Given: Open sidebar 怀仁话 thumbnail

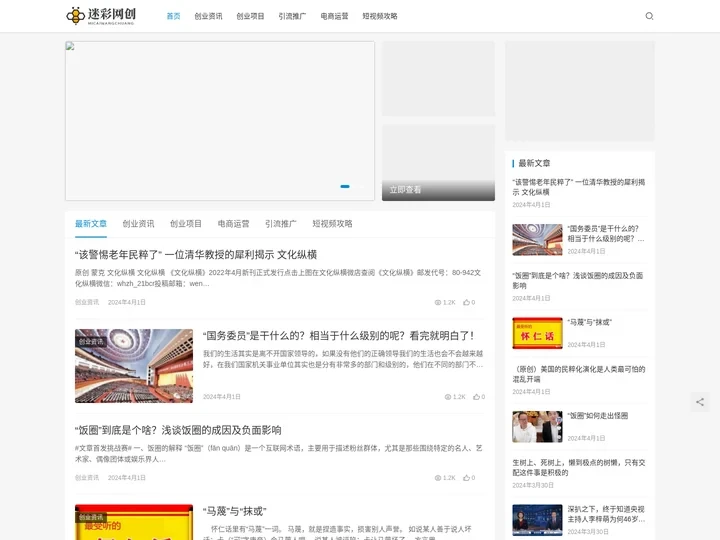Looking at the screenshot, I should click(x=537, y=333).
